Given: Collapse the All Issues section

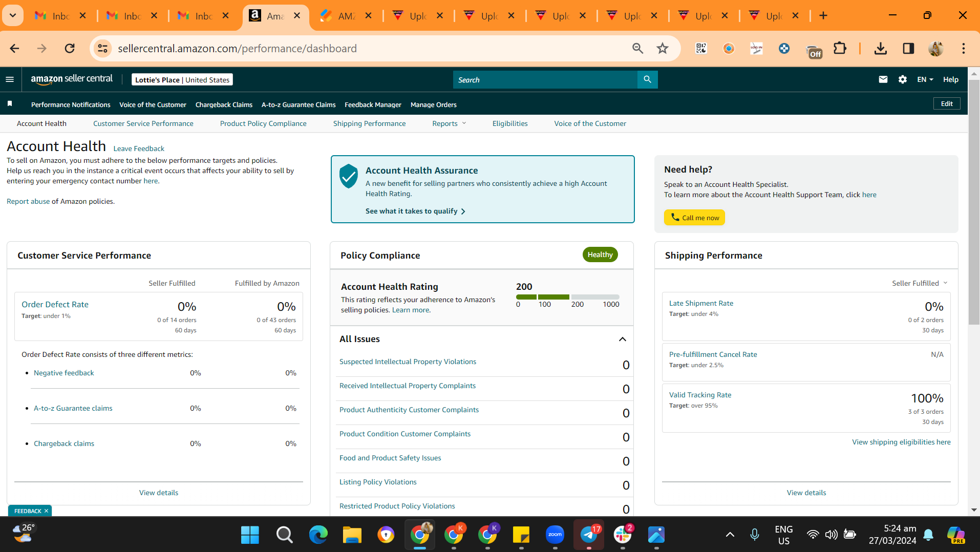Looking at the screenshot, I should pyautogui.click(x=623, y=339).
